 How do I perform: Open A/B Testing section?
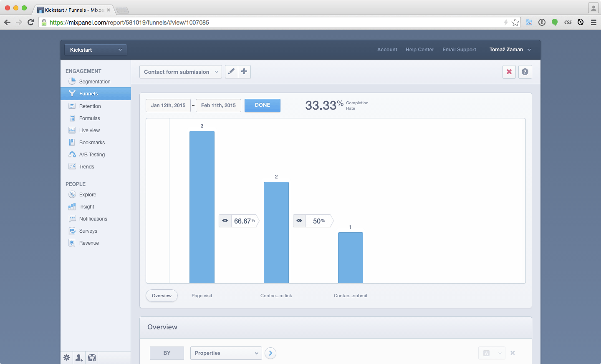pos(92,155)
